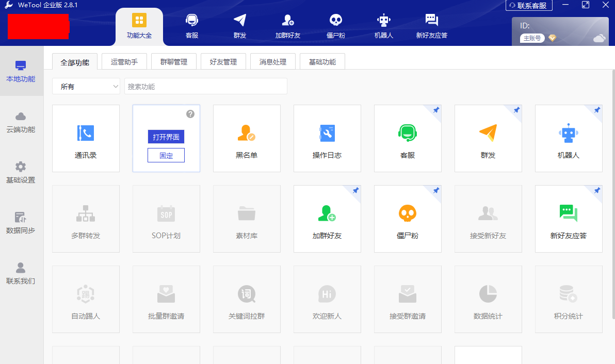Switch to the 好友管理 tab
This screenshot has width=615, height=364.
(x=223, y=61)
